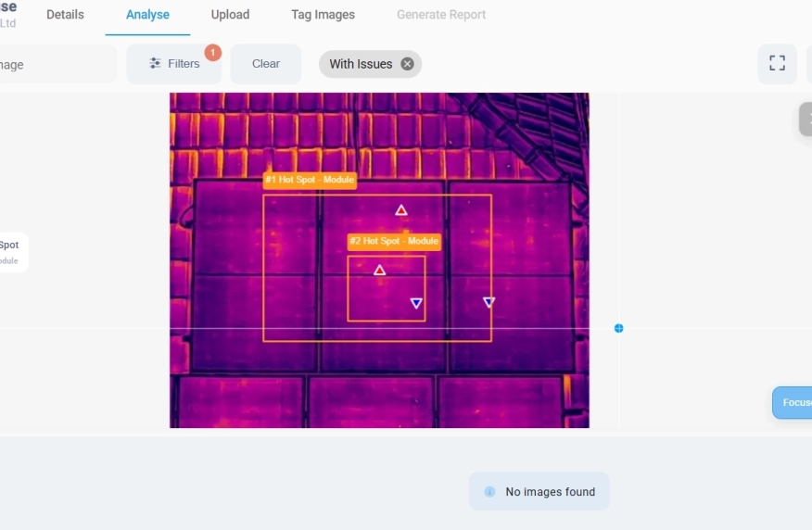Viewport: 812px width, 530px height.
Task: Click red max-temperature marker in box #2
Action: (380, 271)
